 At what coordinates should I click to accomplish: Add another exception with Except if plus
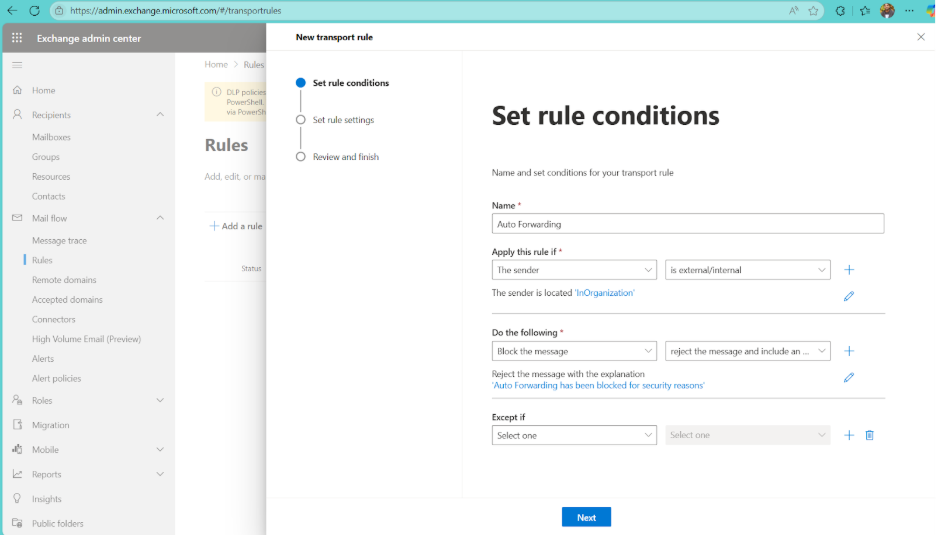849,435
